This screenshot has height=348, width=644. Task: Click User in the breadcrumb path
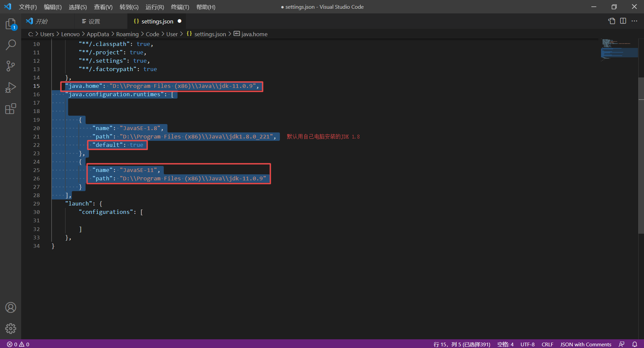(172, 34)
